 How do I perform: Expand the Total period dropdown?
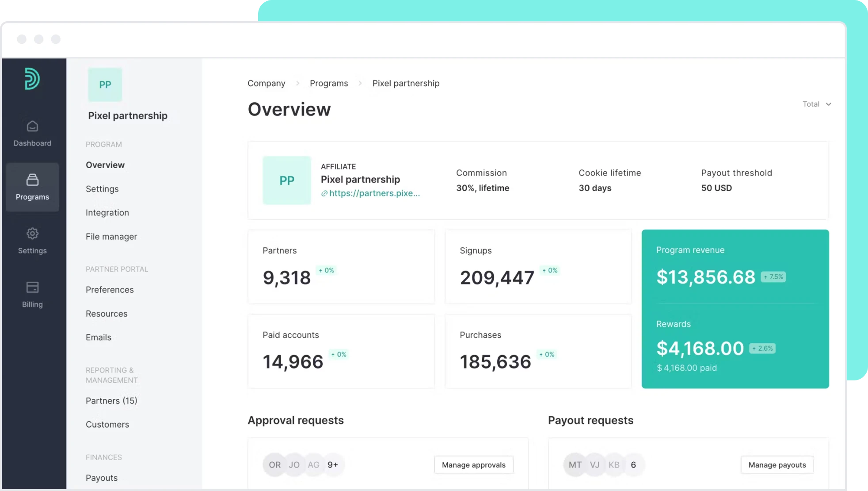click(817, 104)
